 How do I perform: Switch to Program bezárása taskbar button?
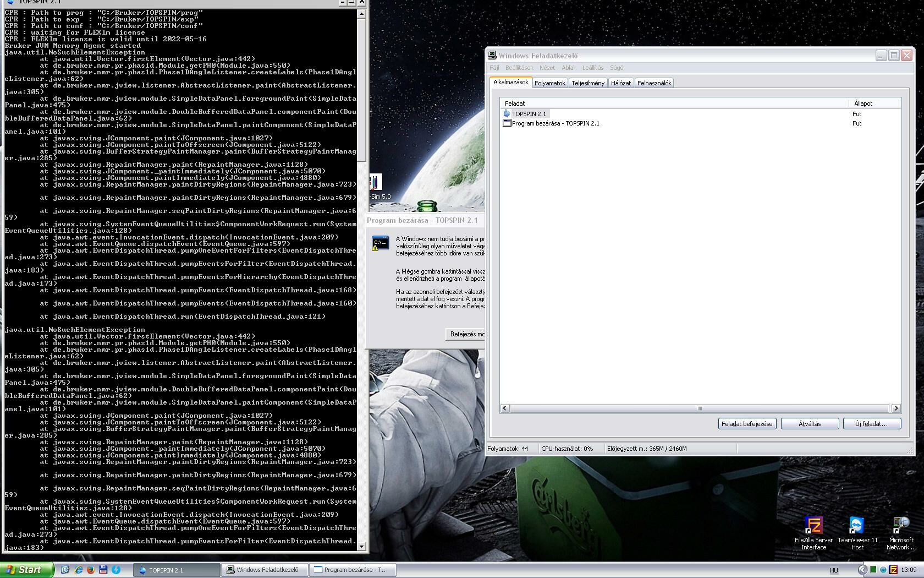pyautogui.click(x=353, y=570)
